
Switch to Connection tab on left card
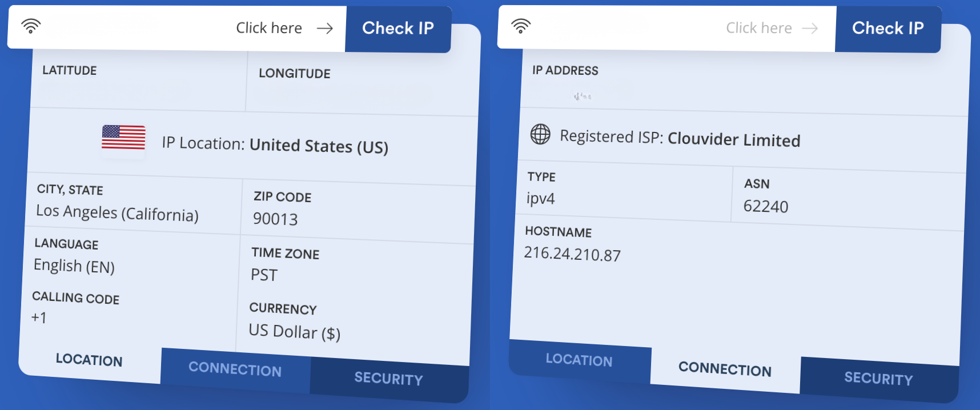(235, 369)
